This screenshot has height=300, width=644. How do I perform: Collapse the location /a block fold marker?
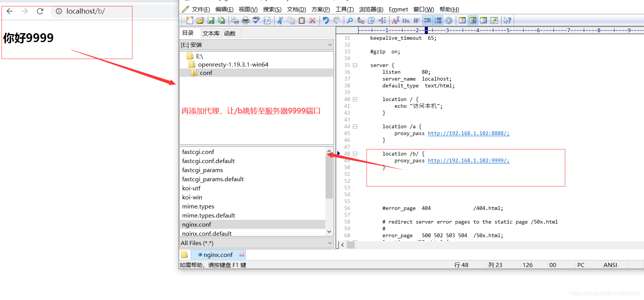pyautogui.click(x=355, y=126)
